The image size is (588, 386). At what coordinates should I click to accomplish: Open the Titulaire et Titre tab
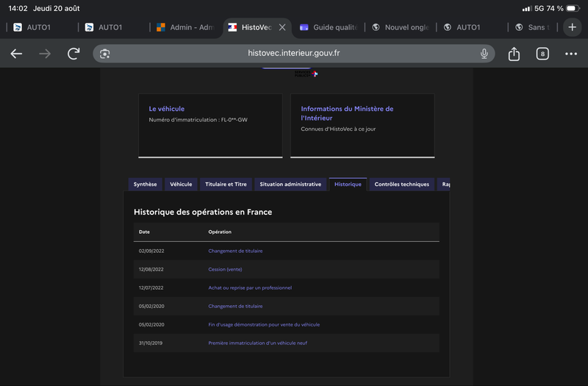(x=226, y=185)
